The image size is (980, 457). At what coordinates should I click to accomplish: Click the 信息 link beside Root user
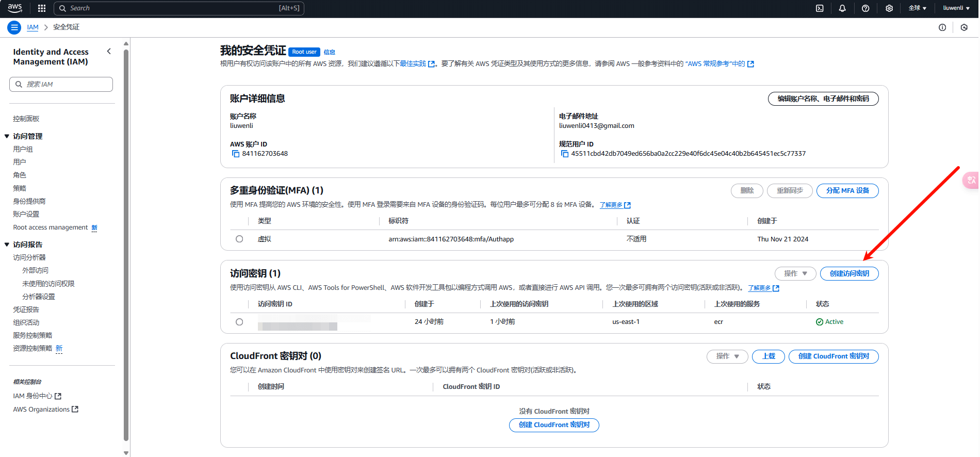pos(330,52)
